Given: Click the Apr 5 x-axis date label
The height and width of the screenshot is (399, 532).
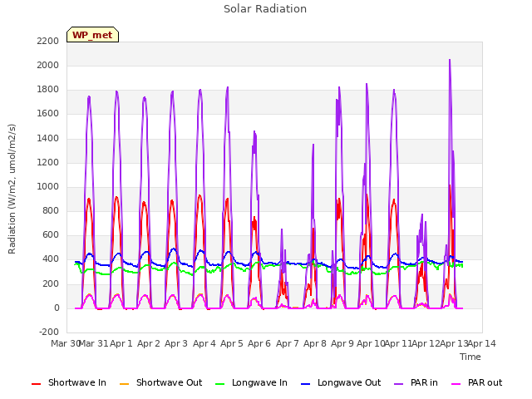Looking at the screenshot, I should pyautogui.click(x=232, y=343).
